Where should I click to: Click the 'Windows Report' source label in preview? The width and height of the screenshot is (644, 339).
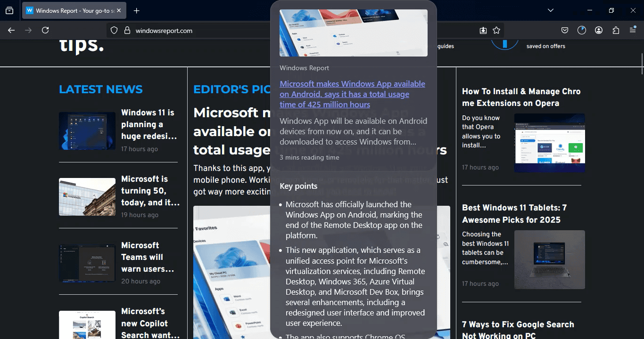point(304,68)
